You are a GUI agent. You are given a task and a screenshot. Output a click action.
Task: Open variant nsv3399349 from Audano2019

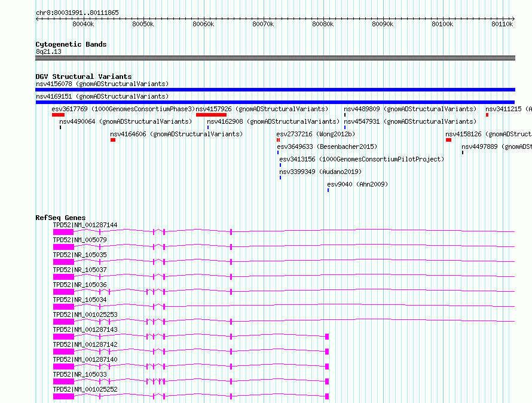(320, 172)
